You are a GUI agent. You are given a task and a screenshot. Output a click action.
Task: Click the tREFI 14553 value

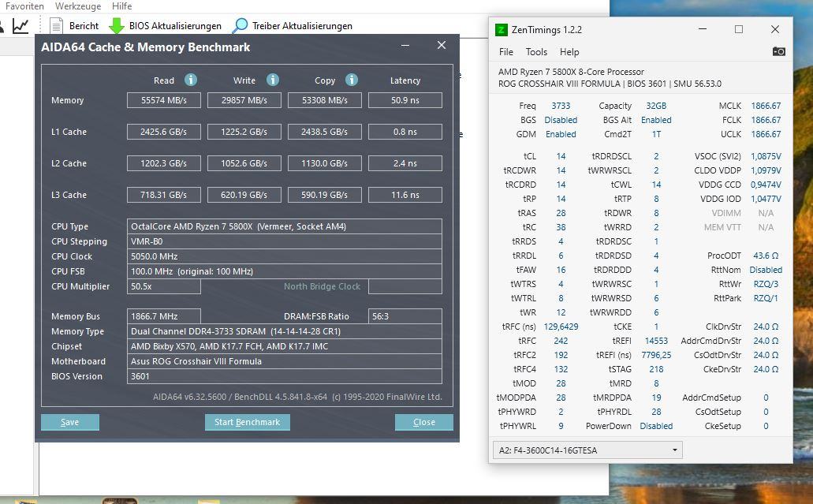tap(656, 342)
